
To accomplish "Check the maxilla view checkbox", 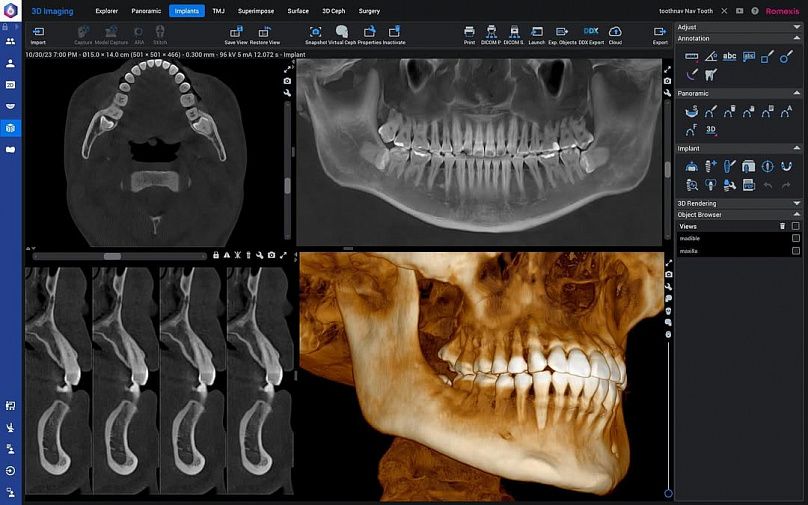I will (x=796, y=251).
